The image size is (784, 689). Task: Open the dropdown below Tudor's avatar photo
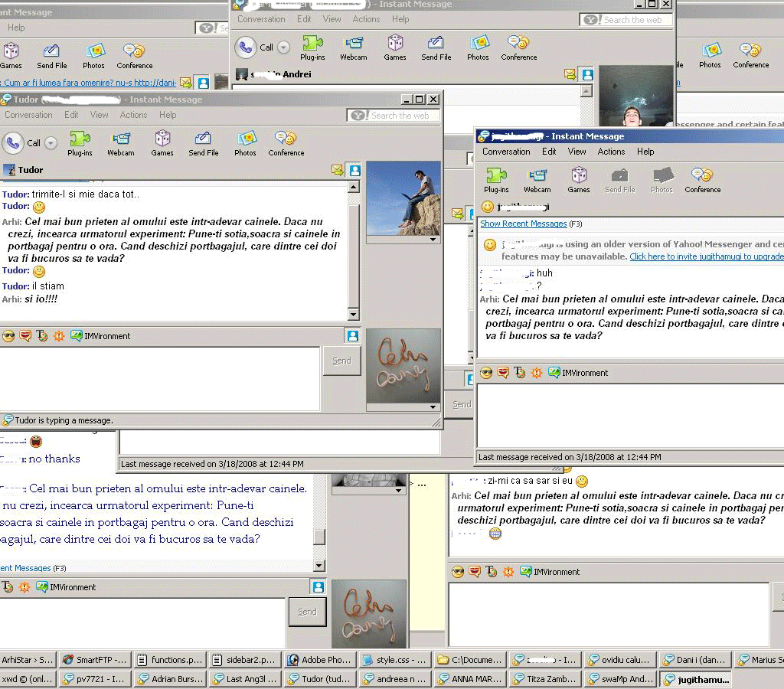tap(433, 240)
